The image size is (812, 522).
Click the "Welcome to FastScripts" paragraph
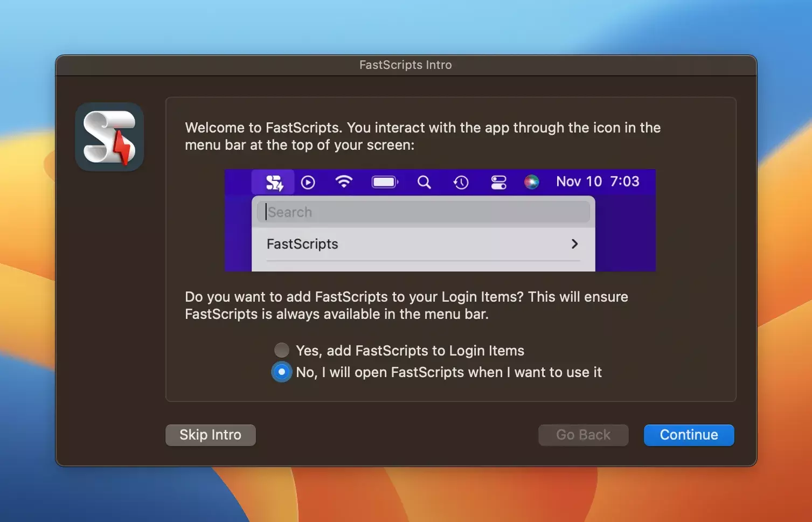(x=423, y=136)
